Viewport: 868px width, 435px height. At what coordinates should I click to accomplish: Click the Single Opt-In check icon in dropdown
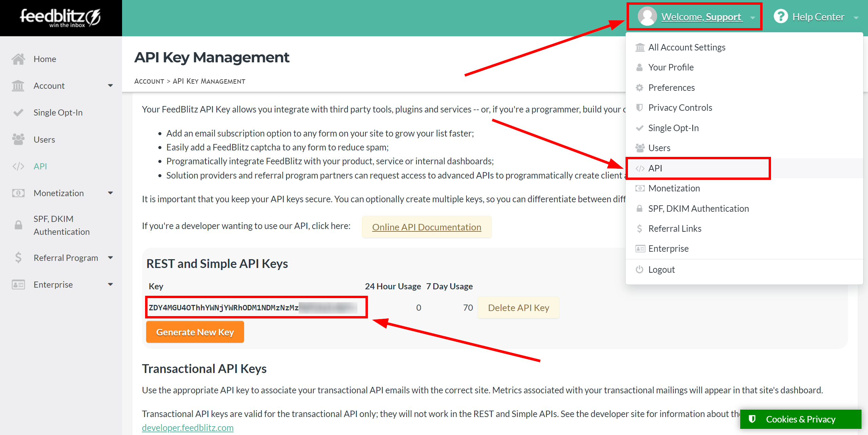pyautogui.click(x=639, y=128)
